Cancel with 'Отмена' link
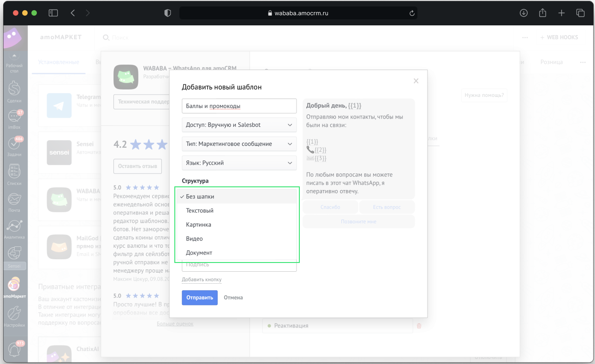Screen dimensions: 595x364 pos(233,298)
